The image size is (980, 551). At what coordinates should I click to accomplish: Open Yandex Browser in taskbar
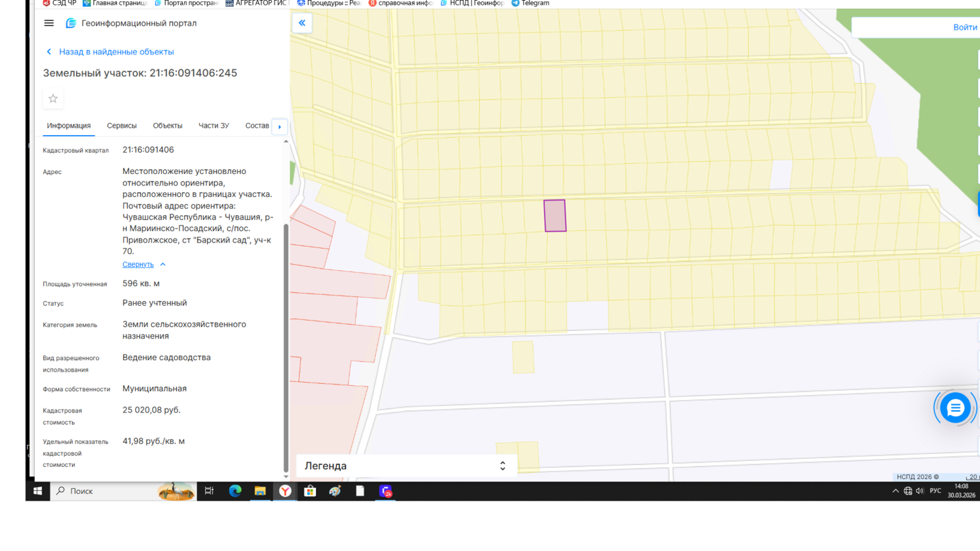pos(285,491)
